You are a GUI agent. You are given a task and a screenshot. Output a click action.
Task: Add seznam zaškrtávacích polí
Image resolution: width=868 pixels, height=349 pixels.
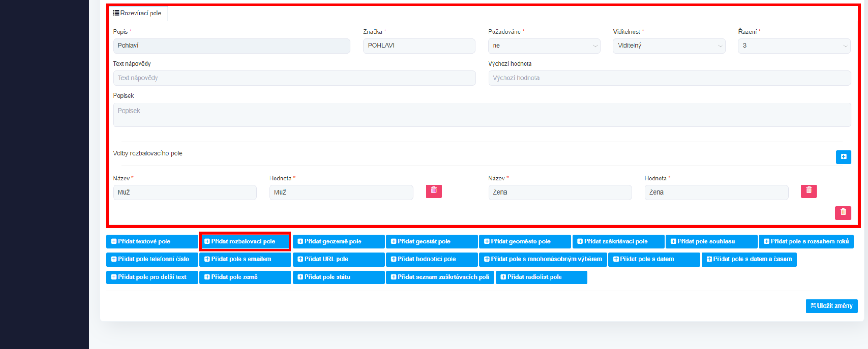440,277
